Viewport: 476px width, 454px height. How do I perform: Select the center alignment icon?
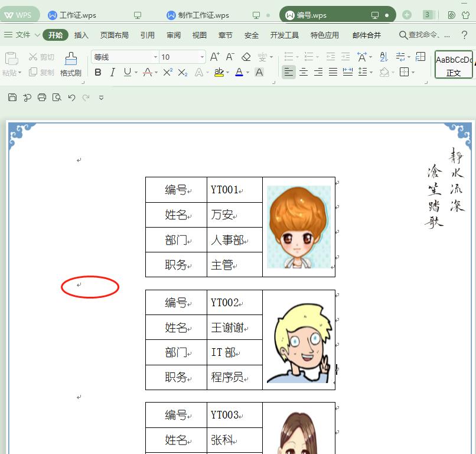[x=304, y=72]
